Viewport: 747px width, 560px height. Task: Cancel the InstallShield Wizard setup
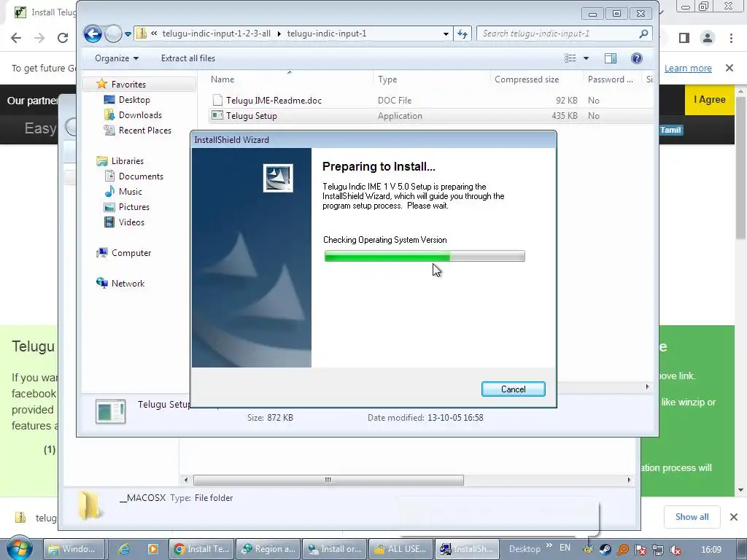513,389
